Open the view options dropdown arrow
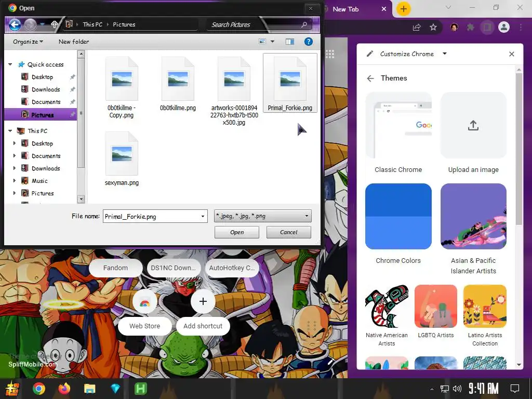Viewport: 532px width, 399px height. pos(272,42)
